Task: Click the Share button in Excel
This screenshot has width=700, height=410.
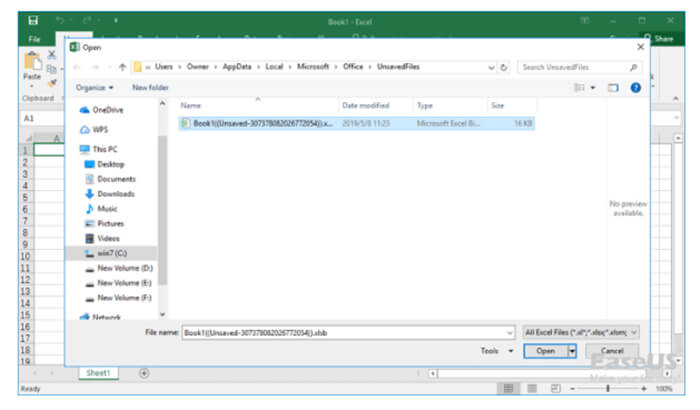Action: click(659, 38)
